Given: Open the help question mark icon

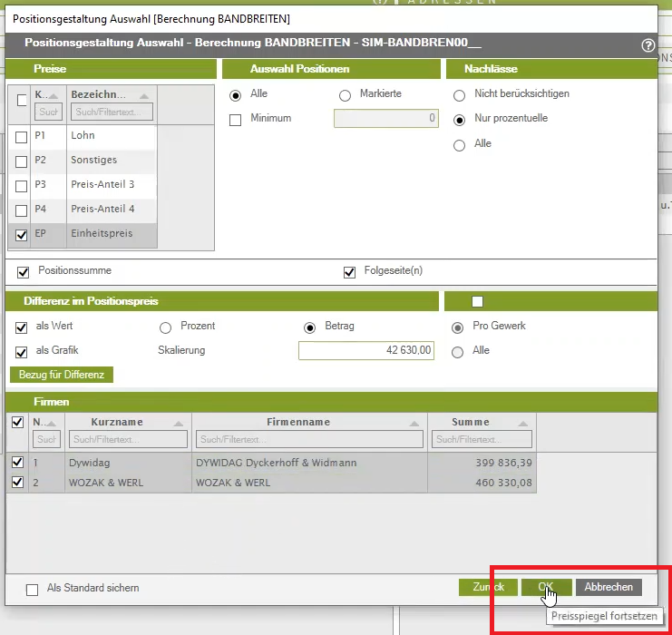Looking at the screenshot, I should pyautogui.click(x=648, y=44).
